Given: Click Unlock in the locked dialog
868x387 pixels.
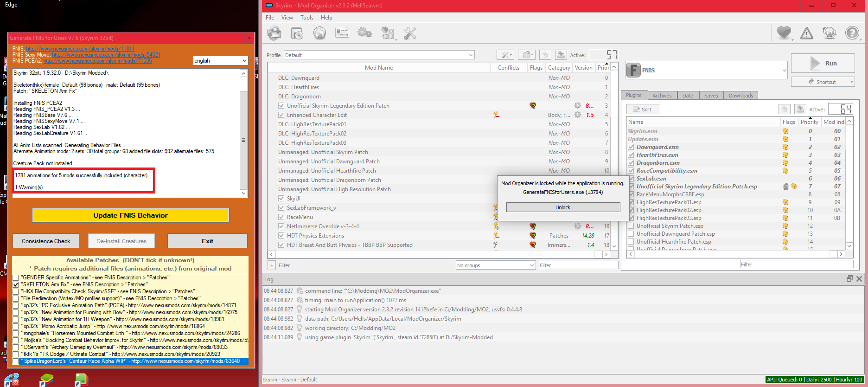Looking at the screenshot, I should click(x=563, y=207).
